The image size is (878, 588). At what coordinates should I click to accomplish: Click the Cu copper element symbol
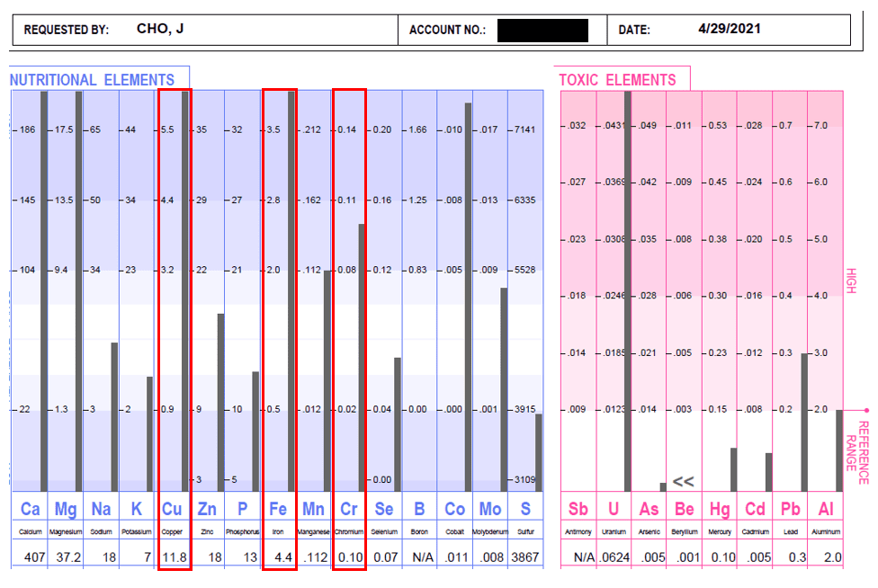click(x=172, y=509)
